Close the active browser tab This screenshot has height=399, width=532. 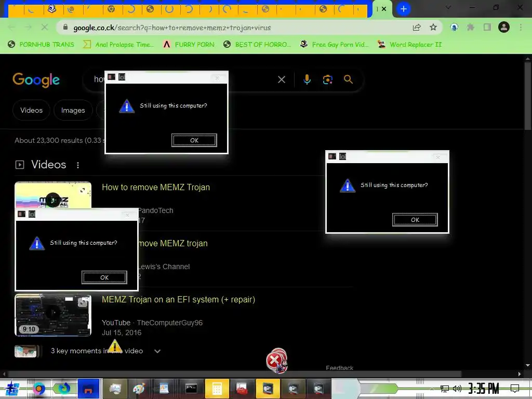click(384, 9)
